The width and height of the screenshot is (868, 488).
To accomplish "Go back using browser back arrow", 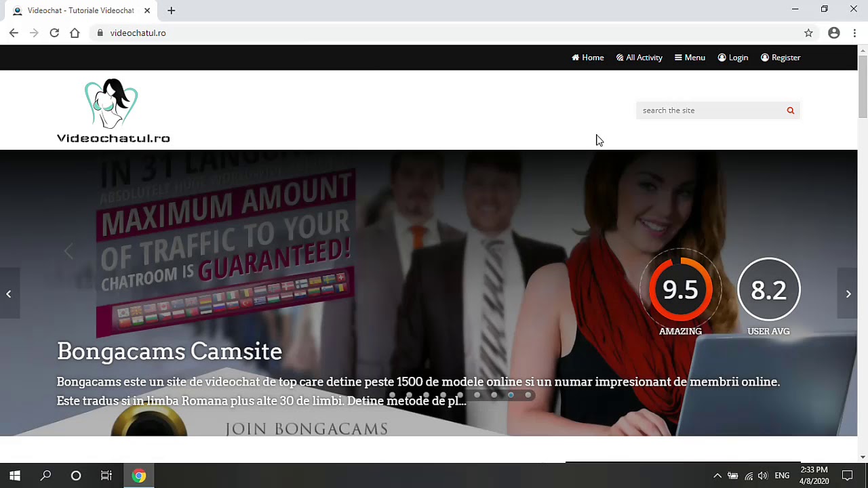I will 14,33.
